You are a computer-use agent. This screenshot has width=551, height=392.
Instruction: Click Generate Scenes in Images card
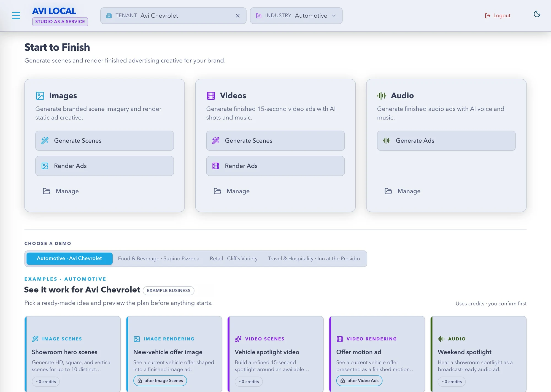pyautogui.click(x=104, y=141)
